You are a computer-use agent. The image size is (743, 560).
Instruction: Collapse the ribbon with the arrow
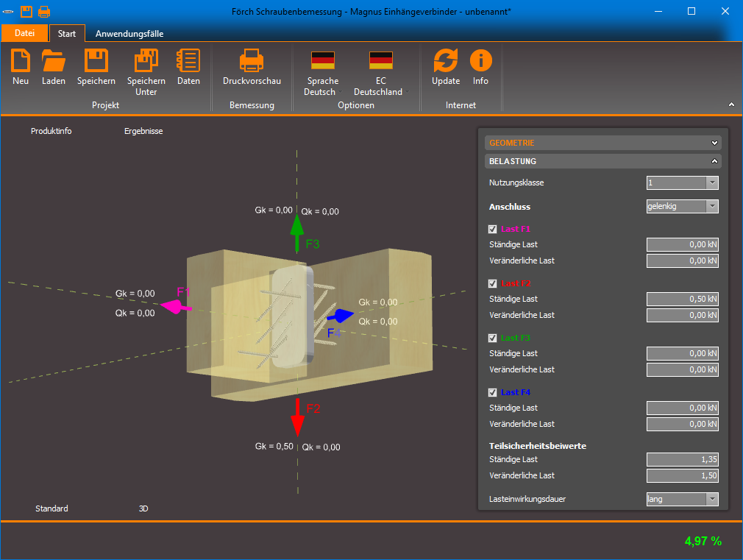(x=731, y=104)
